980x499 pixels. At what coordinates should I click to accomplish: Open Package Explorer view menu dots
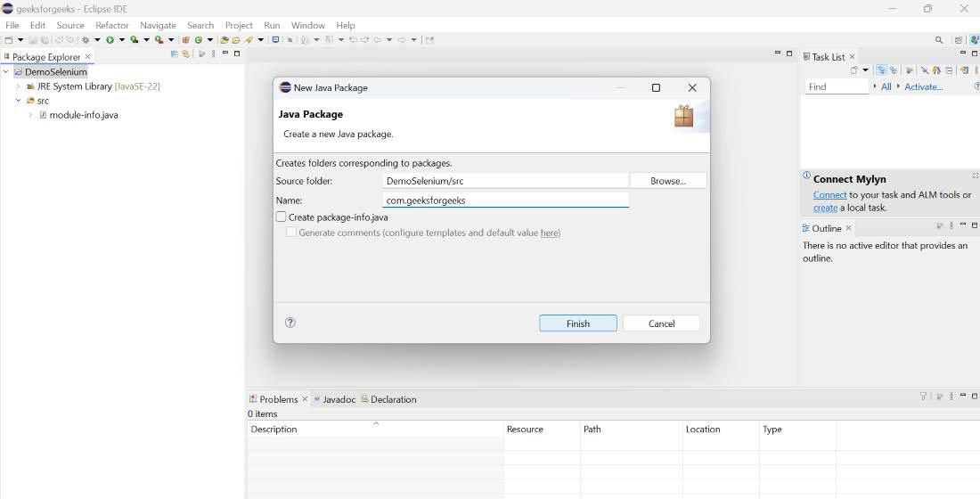[213, 53]
